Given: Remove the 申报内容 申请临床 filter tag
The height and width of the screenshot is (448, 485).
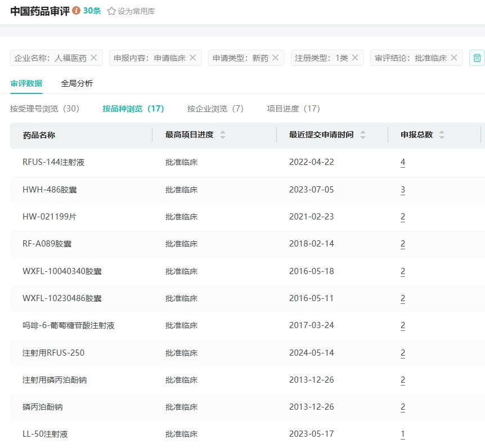Looking at the screenshot, I should point(192,57).
